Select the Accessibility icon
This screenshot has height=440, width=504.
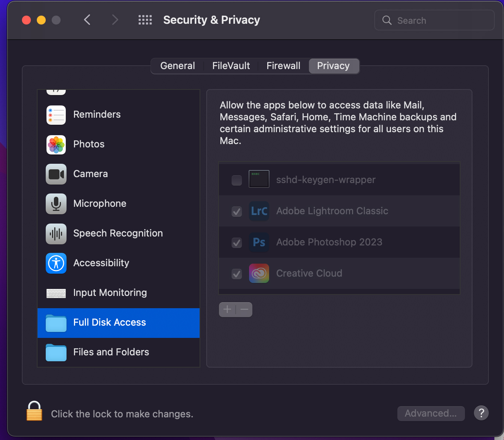point(56,263)
